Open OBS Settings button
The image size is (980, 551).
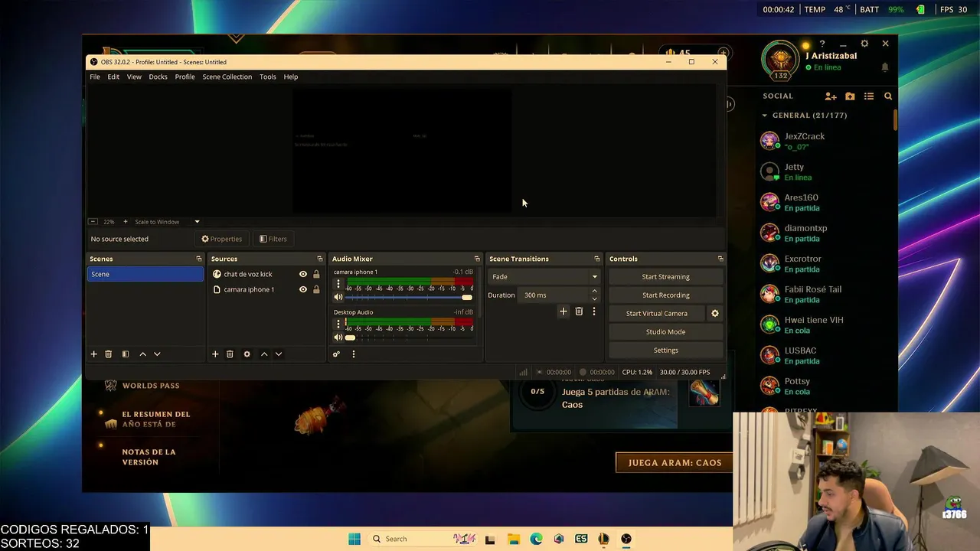[x=665, y=350]
